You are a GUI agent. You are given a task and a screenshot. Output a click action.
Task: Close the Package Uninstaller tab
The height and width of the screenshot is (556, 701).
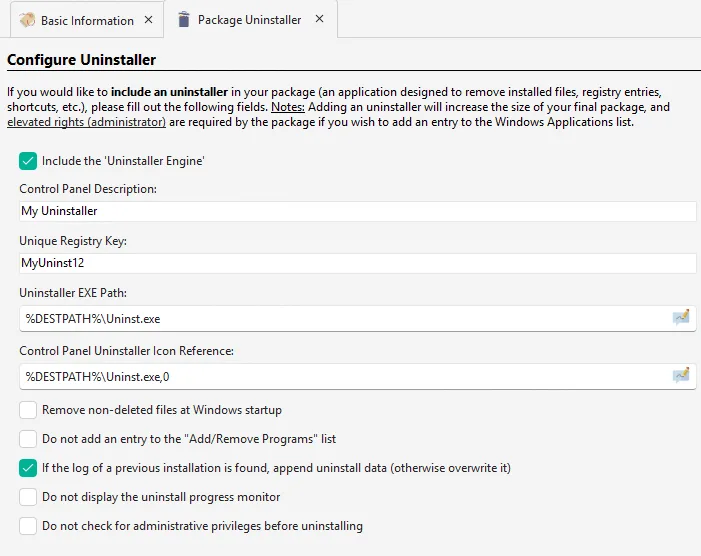click(319, 19)
